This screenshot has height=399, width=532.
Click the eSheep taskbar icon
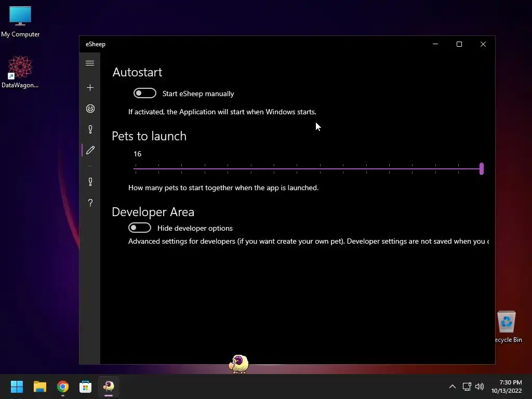pyautogui.click(x=109, y=387)
